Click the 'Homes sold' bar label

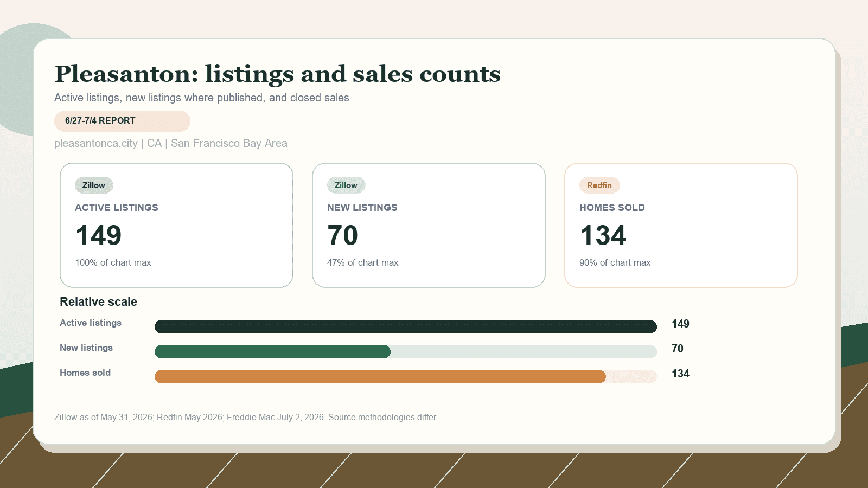(x=85, y=373)
